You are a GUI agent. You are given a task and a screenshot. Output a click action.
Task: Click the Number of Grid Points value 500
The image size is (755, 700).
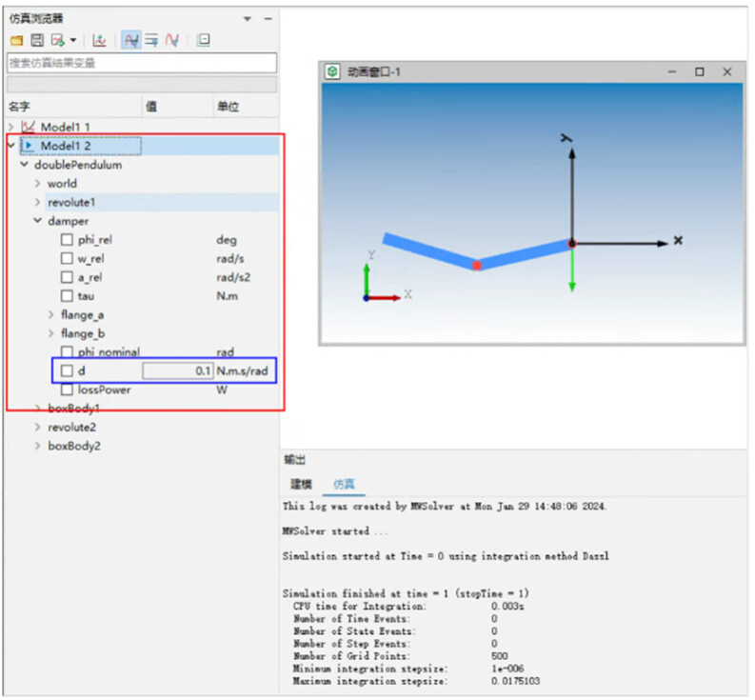[x=499, y=656]
